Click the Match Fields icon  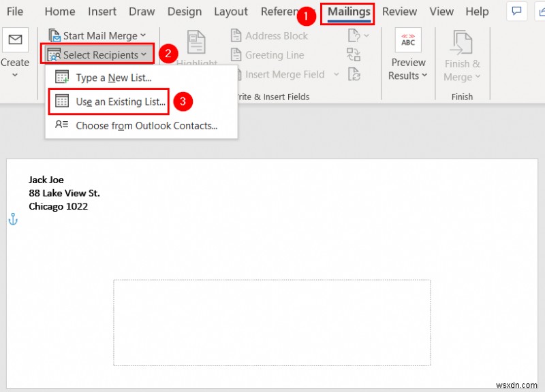pyautogui.click(x=354, y=56)
